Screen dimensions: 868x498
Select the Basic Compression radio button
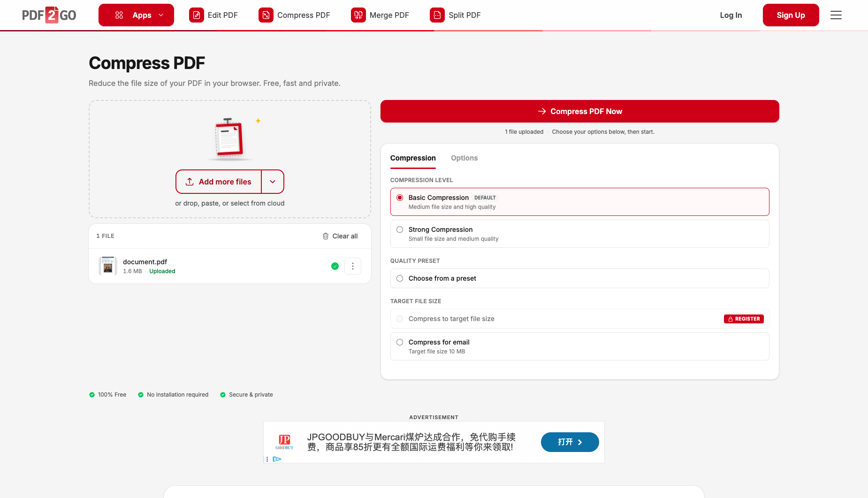(x=400, y=198)
